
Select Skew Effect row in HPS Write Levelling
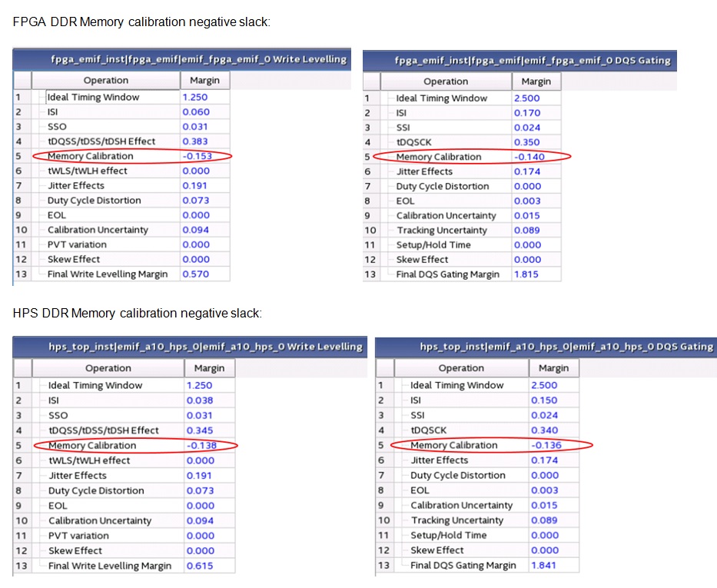(124, 550)
